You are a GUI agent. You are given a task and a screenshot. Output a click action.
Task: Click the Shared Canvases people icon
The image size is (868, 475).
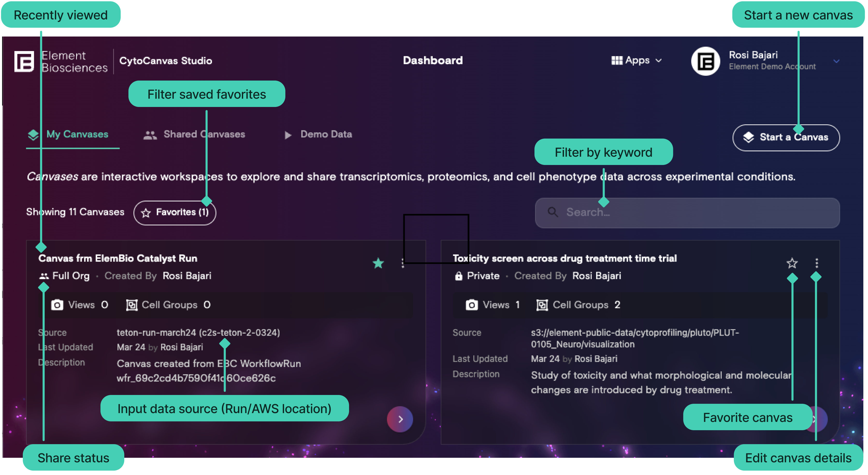[150, 135]
